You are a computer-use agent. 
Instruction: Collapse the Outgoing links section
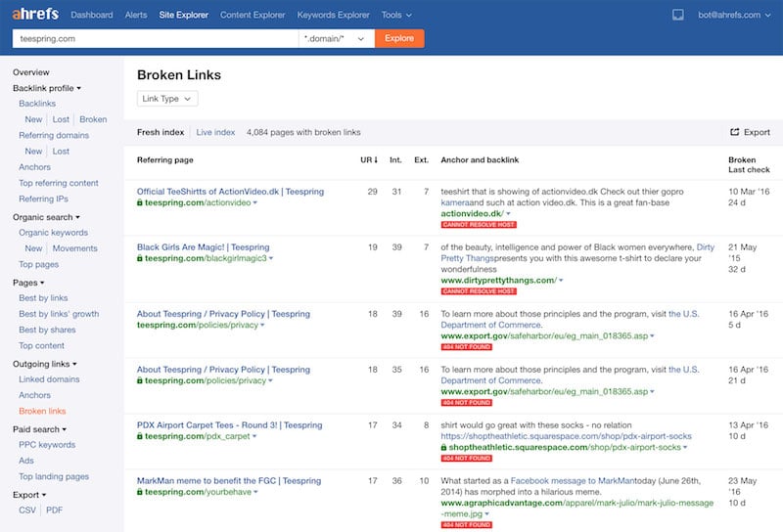click(x=45, y=364)
